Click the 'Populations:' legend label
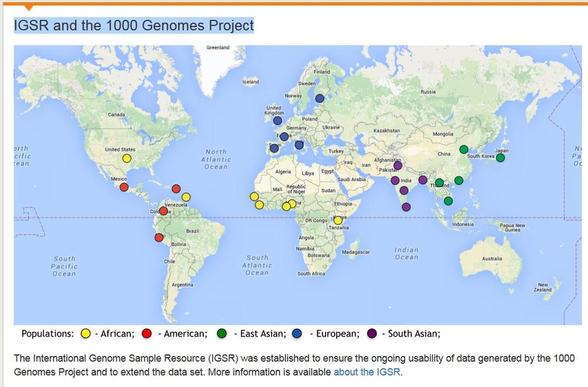 48,334
